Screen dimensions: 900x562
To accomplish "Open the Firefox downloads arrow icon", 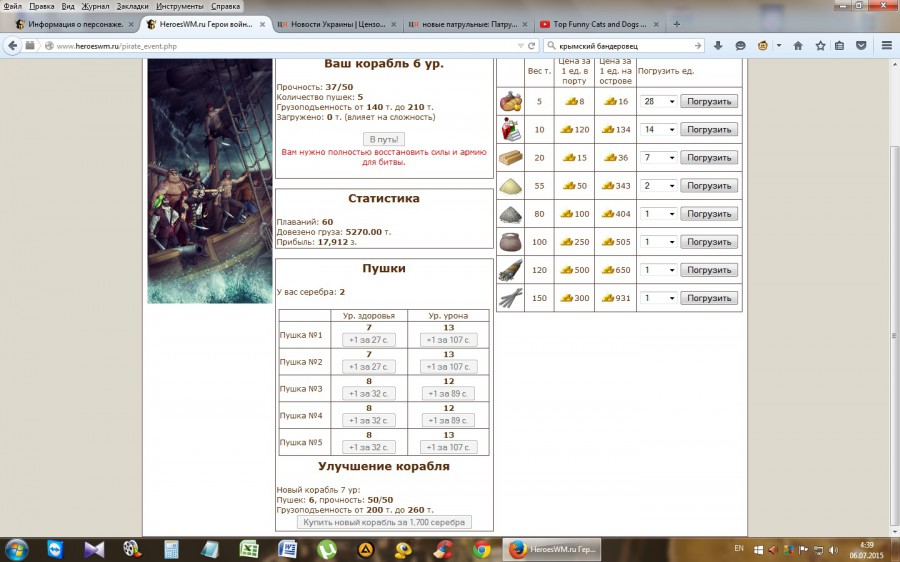I will click(x=718, y=46).
